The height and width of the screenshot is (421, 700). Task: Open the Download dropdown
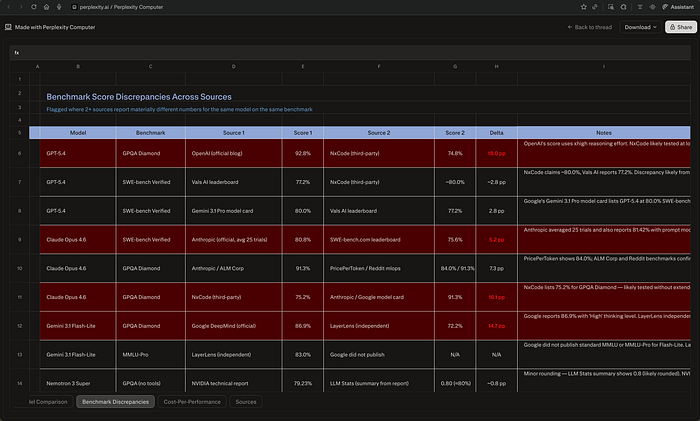(x=640, y=27)
